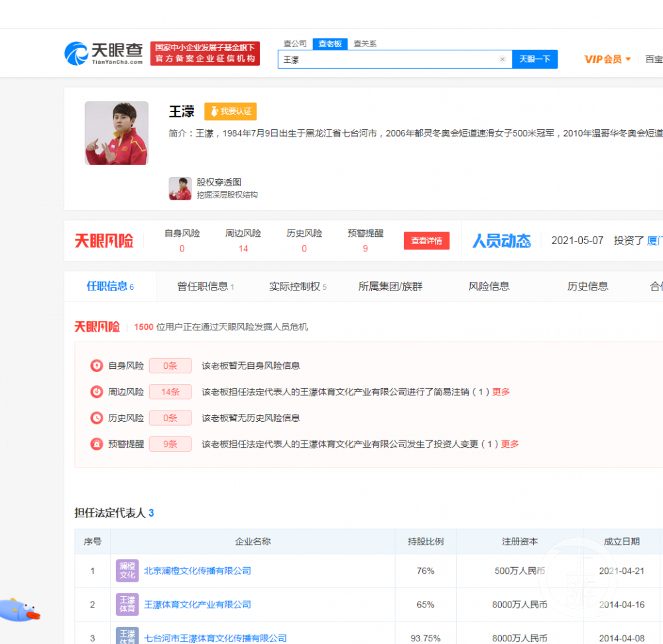
Task: Click the 自身风险 circular risk icon
Action: pos(96,365)
